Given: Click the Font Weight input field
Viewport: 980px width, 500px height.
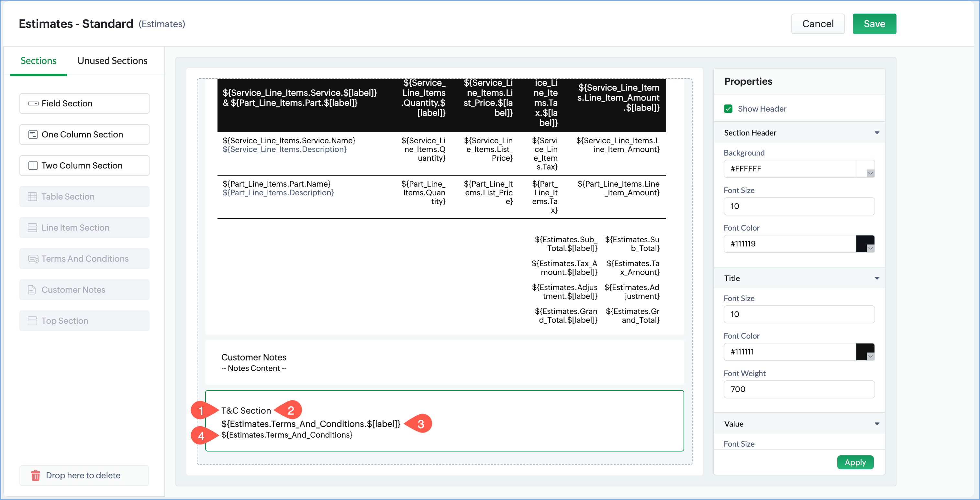Looking at the screenshot, I should click(x=798, y=389).
